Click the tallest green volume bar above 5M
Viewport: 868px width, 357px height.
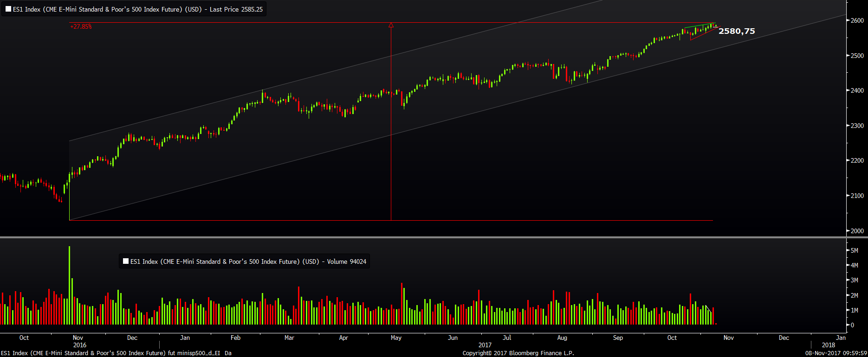[x=70, y=285]
